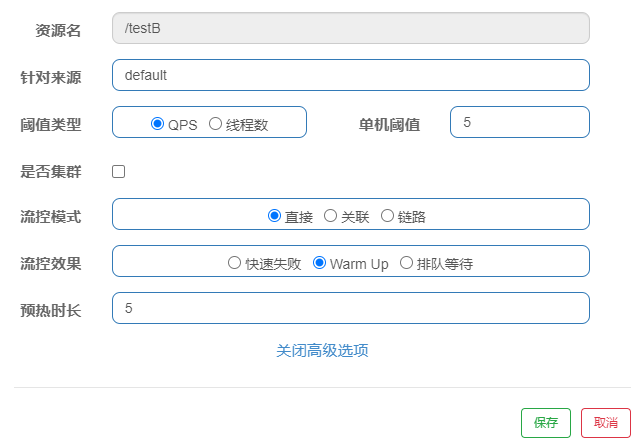This screenshot has width=642, height=447.
Task: Click the 阈值类型 field label
Action: coord(51,125)
